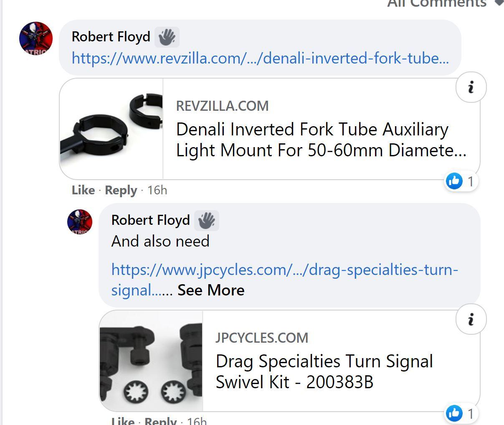The width and height of the screenshot is (504, 425).
Task: Click the waving hand badge on the reply
Action: [206, 220]
